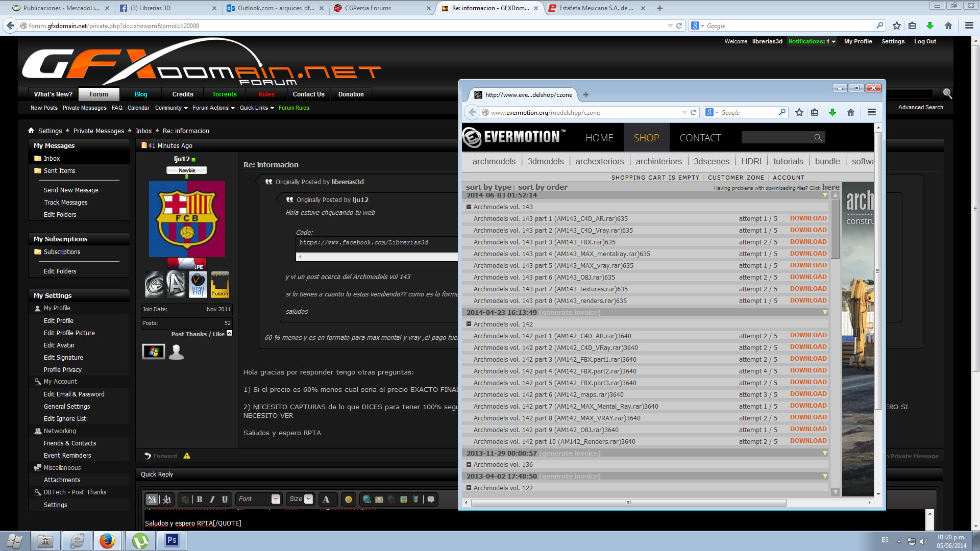Click home icon in forum breadcrumb
The height and width of the screenshot is (551, 980).
[x=31, y=131]
